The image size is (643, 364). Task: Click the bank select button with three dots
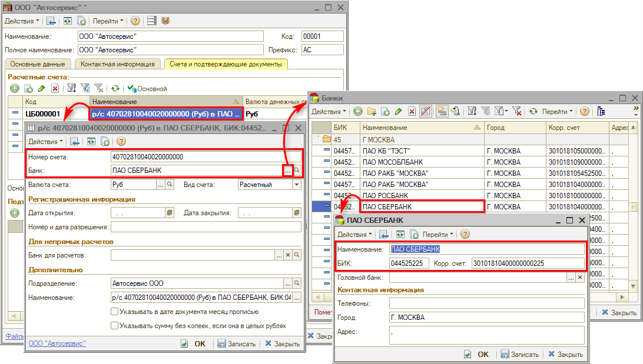click(288, 171)
